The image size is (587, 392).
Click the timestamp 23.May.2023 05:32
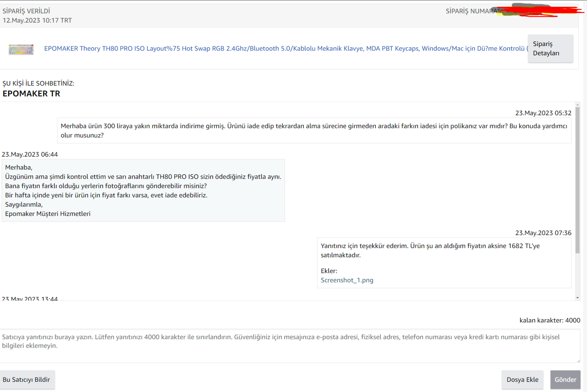click(x=543, y=113)
